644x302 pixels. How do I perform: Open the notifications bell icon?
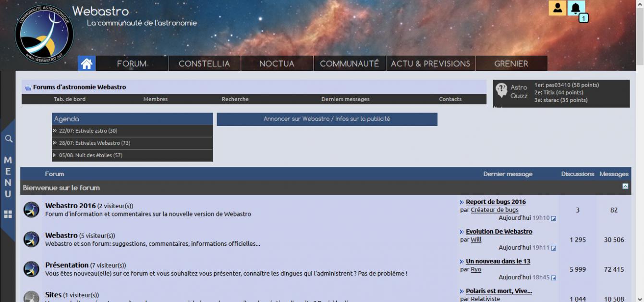[x=576, y=8]
